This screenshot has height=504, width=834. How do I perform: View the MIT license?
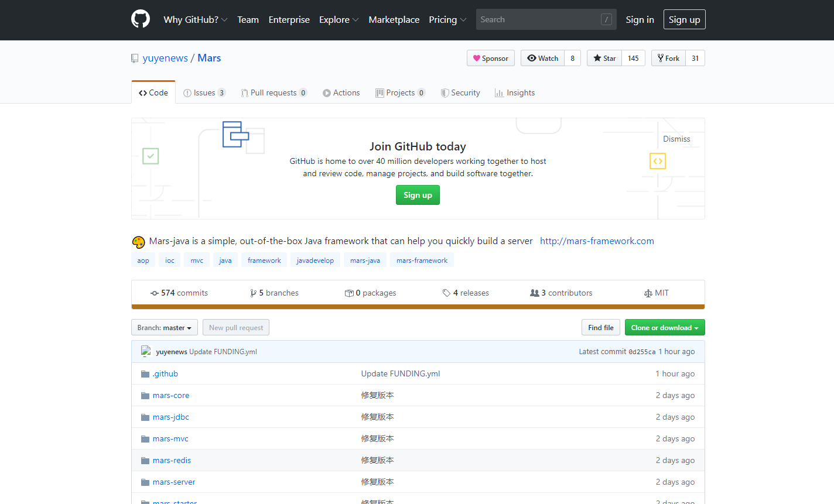pyautogui.click(x=656, y=293)
